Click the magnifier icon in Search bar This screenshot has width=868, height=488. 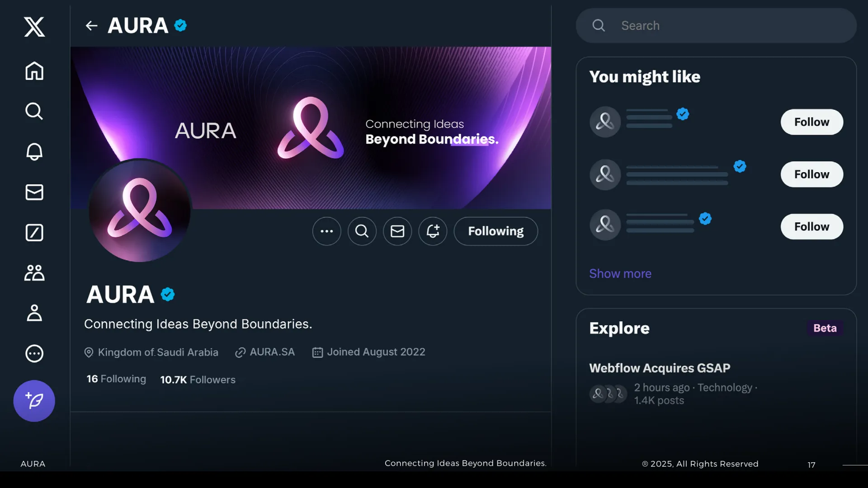pyautogui.click(x=599, y=26)
